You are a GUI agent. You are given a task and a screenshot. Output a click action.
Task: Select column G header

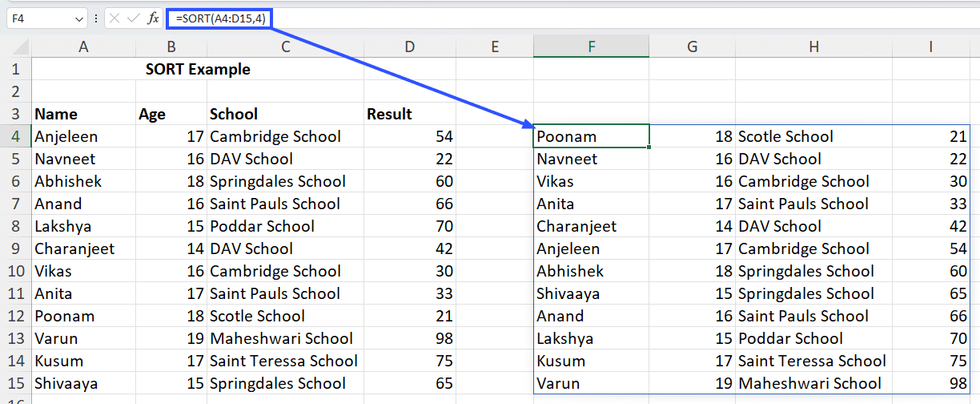click(692, 47)
